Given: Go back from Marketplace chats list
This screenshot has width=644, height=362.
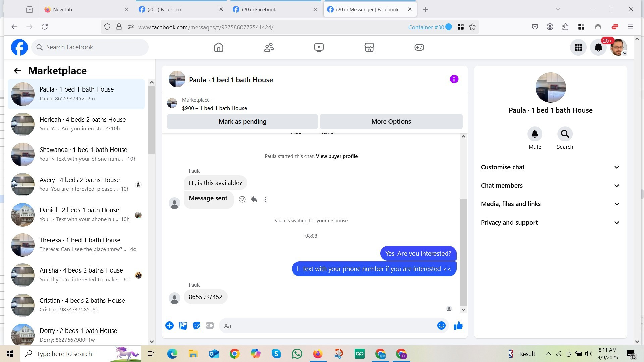Looking at the screenshot, I should [x=17, y=71].
